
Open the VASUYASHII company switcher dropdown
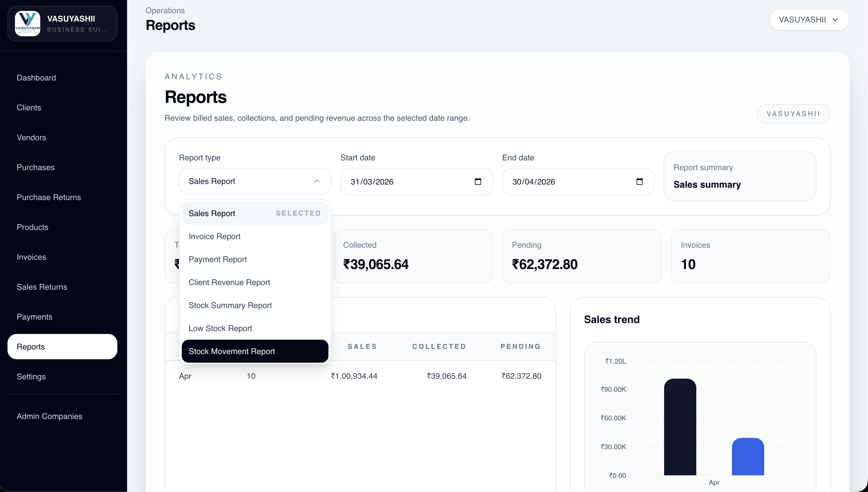tap(809, 20)
